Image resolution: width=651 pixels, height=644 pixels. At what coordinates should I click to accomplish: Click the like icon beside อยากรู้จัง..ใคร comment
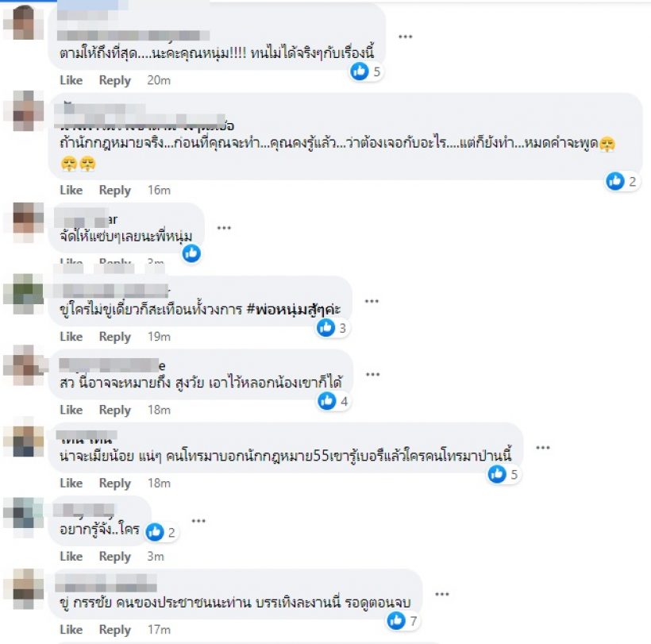pos(155,532)
